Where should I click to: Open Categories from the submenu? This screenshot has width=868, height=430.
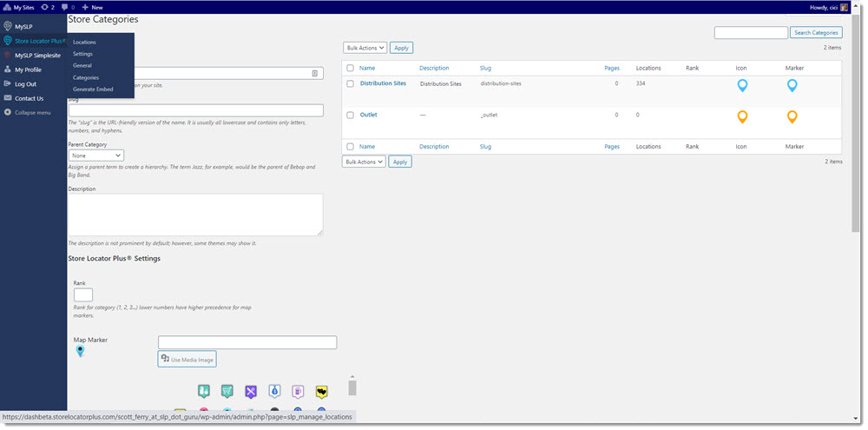pyautogui.click(x=86, y=77)
